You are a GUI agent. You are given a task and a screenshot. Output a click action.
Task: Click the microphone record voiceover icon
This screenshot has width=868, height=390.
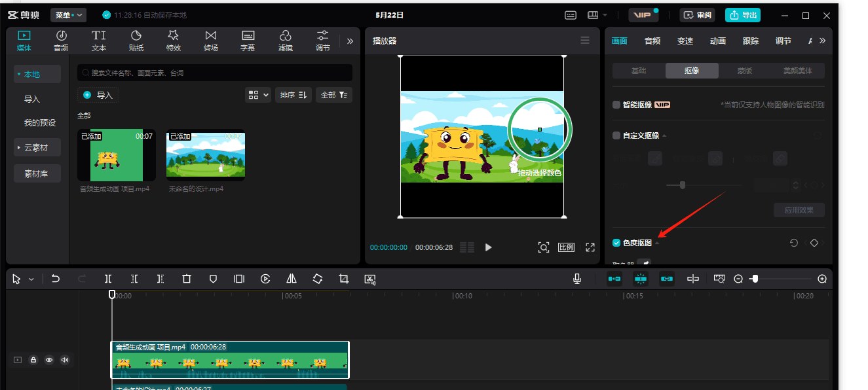point(577,279)
